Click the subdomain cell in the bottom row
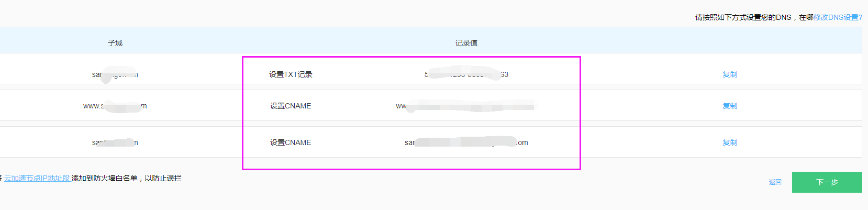The image size is (868, 210). pos(115,142)
